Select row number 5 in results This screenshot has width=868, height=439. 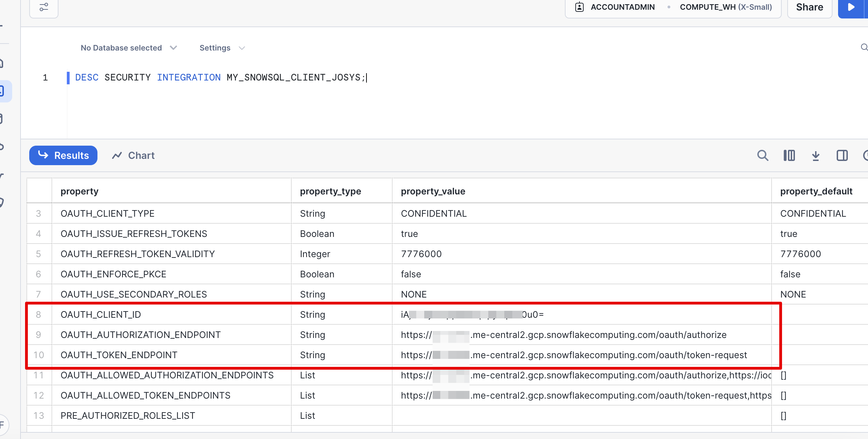click(x=39, y=254)
